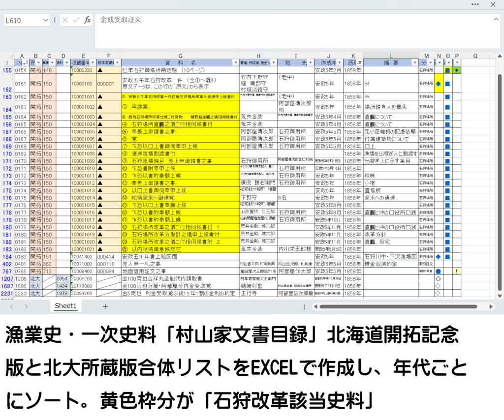Click the blue square icon in row 155
This screenshot has height=420, width=504.
[447, 70]
